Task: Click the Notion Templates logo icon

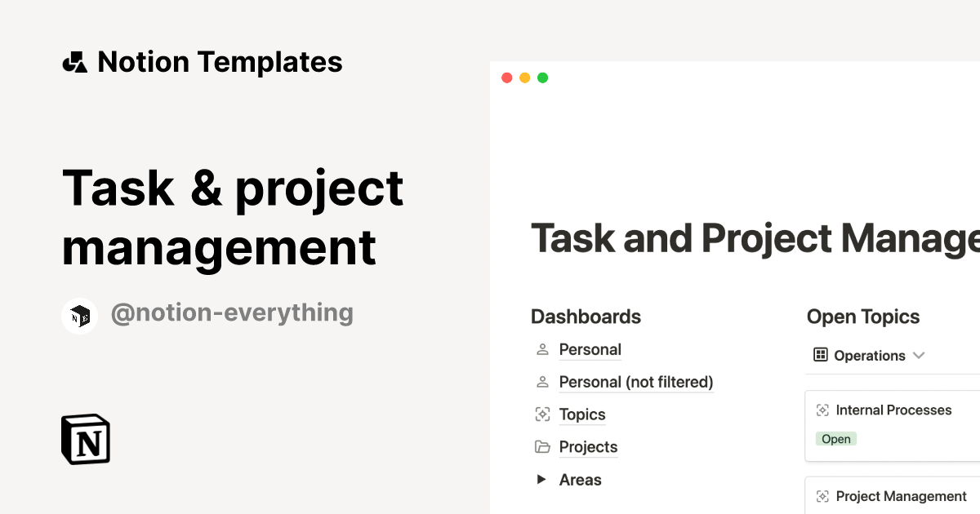Action: [x=75, y=61]
